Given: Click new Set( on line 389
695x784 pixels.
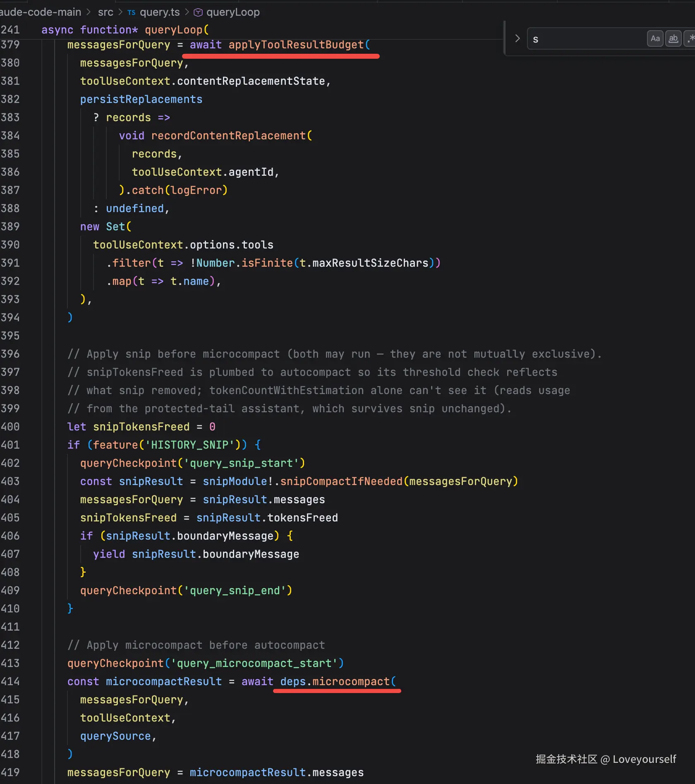Looking at the screenshot, I should (106, 227).
